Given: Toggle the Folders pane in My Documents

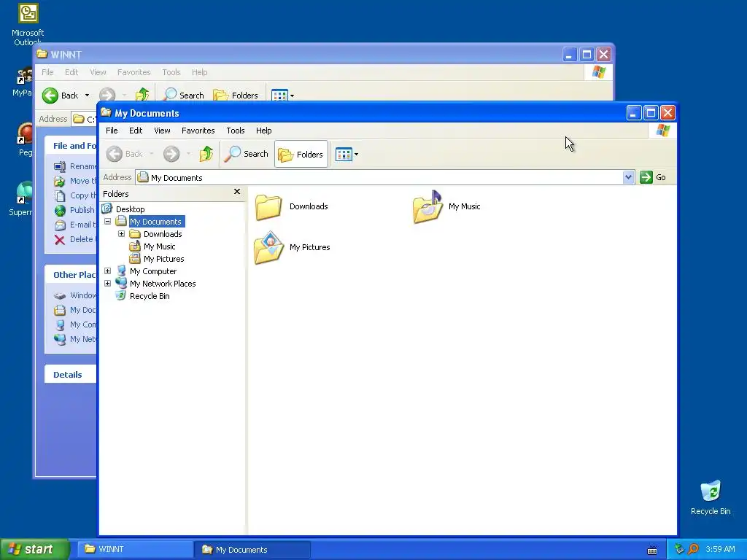Looking at the screenshot, I should (301, 154).
